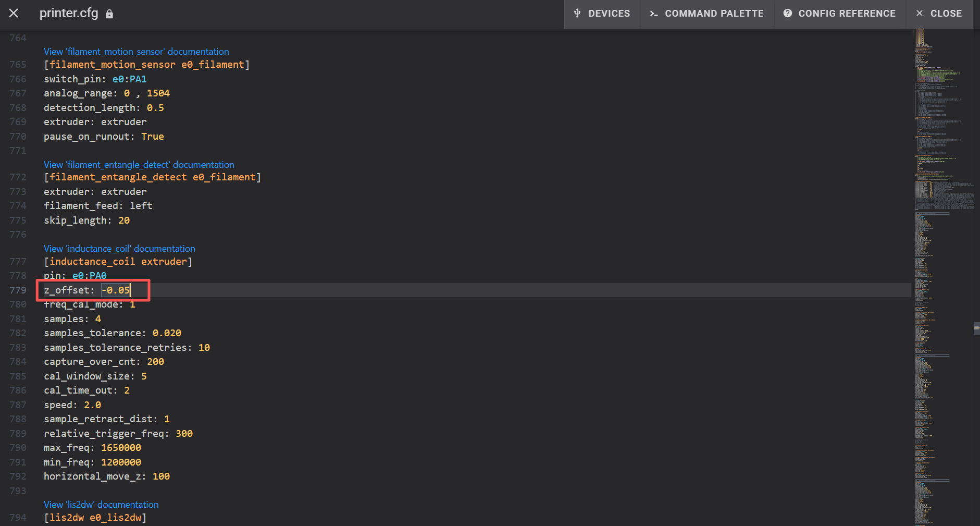Click the scrollbar position marker at right edge
980x526 pixels.
pos(976,328)
